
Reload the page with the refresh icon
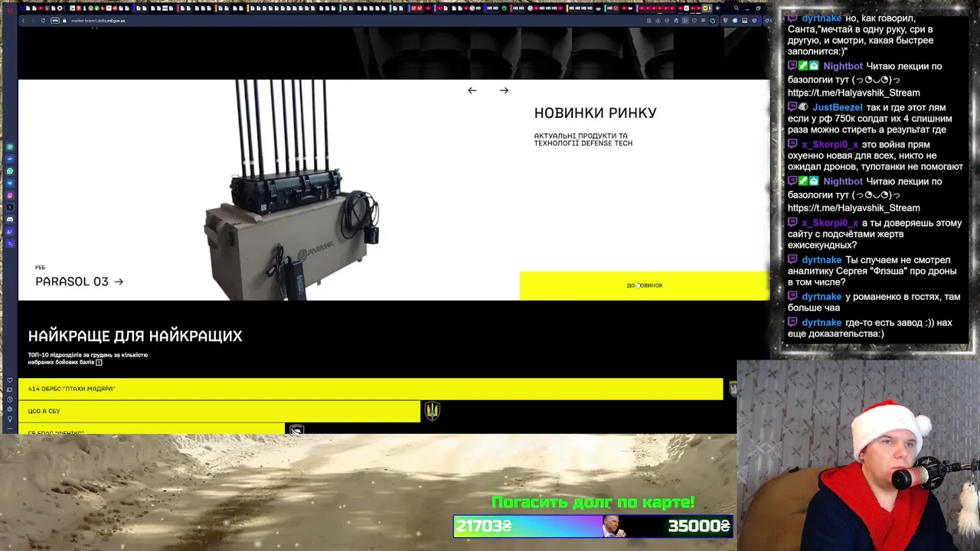44,21
